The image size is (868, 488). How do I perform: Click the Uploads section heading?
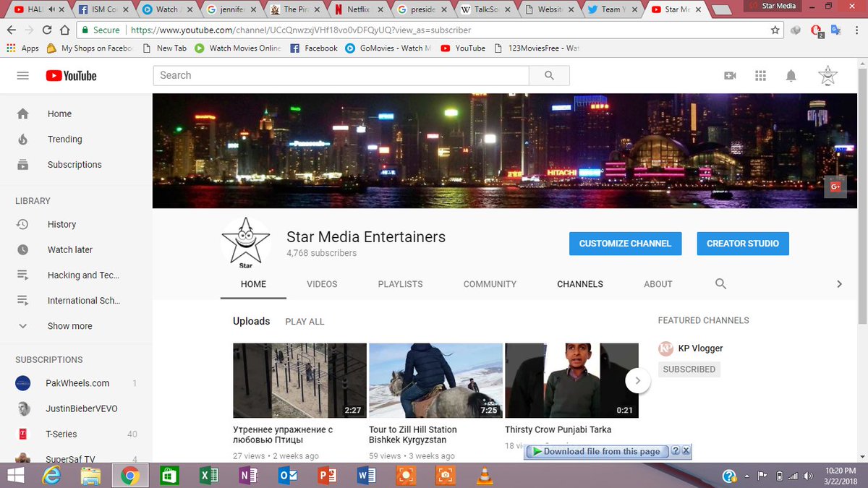coord(251,321)
